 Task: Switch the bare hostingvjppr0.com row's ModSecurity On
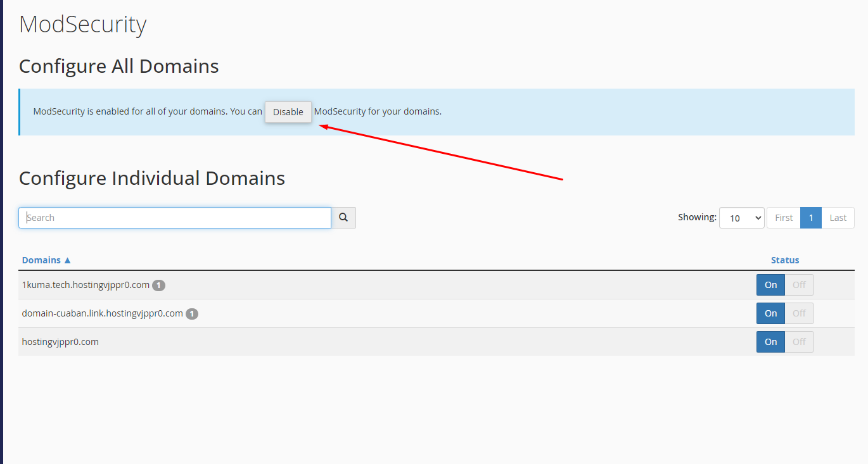coord(771,342)
